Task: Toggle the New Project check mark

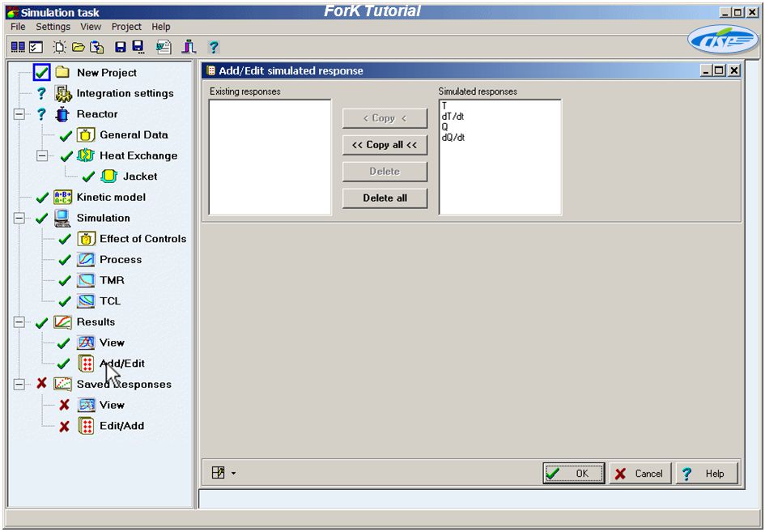Action: [41, 73]
